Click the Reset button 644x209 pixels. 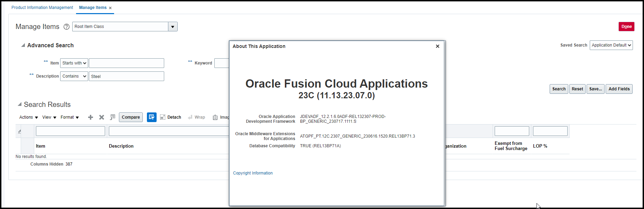coord(577,89)
